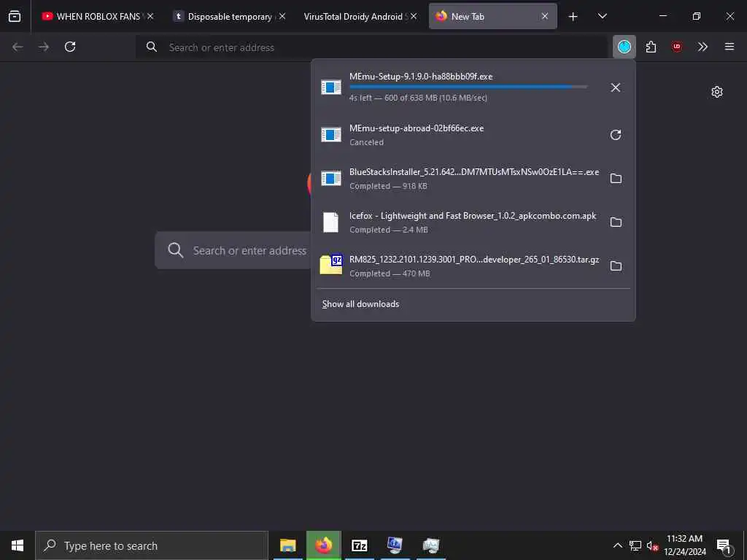Retry the canceled MEmu-setup-abroad download
Viewport: 747px width, 560px height.
pyautogui.click(x=616, y=135)
